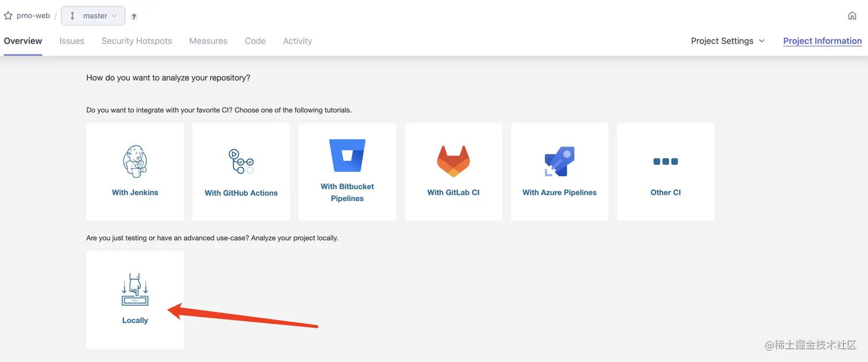Click 'How do you want to analyze your repository?' heading
The height and width of the screenshot is (362, 868).
[x=168, y=78]
